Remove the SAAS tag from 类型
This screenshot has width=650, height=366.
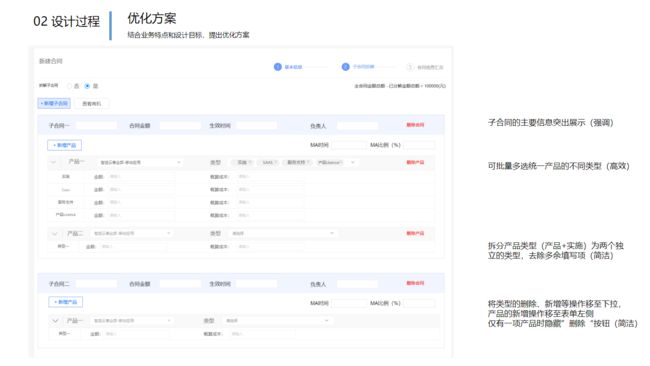276,162
